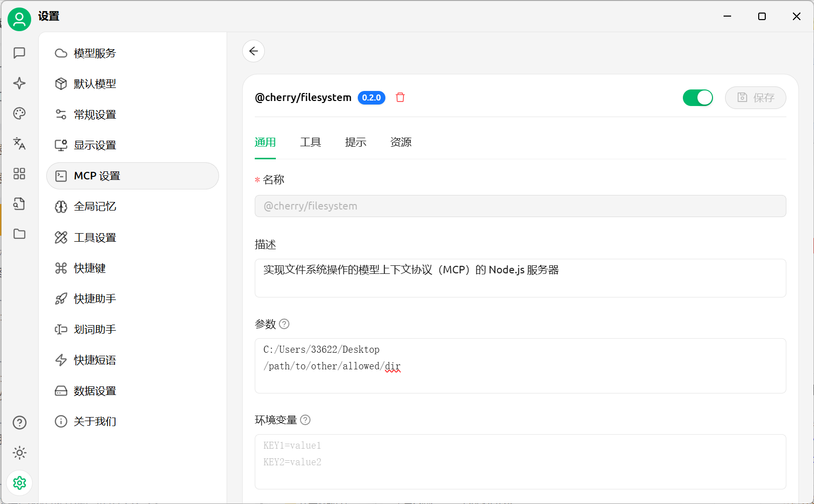Image resolution: width=814 pixels, height=504 pixels.
Task: Disable the @cherry/filesystem server toggle
Action: pyautogui.click(x=697, y=97)
